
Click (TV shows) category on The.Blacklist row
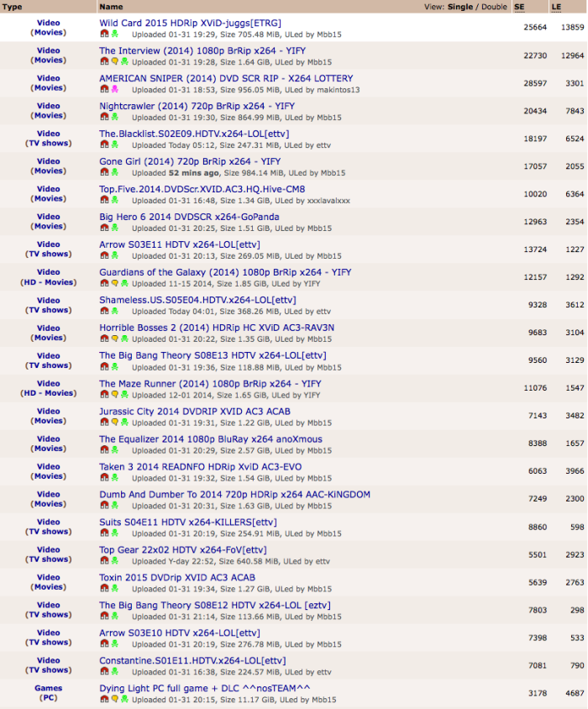pyautogui.click(x=49, y=143)
